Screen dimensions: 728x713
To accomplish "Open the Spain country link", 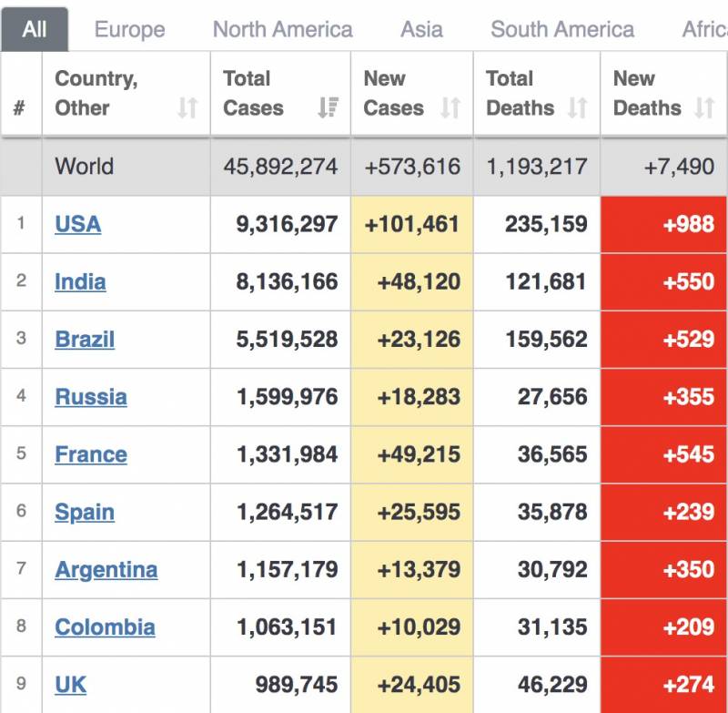I will pos(85,512).
